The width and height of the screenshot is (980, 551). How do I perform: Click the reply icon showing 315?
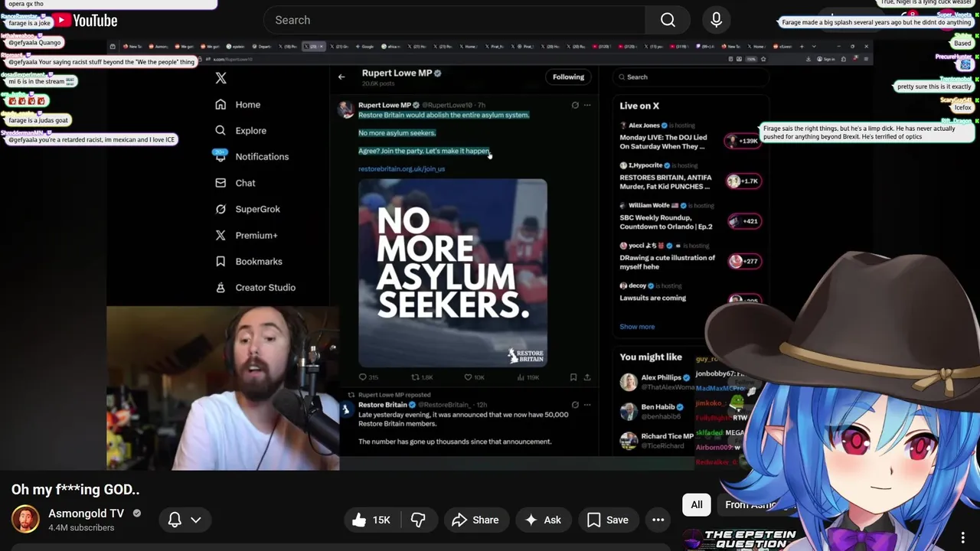point(363,377)
